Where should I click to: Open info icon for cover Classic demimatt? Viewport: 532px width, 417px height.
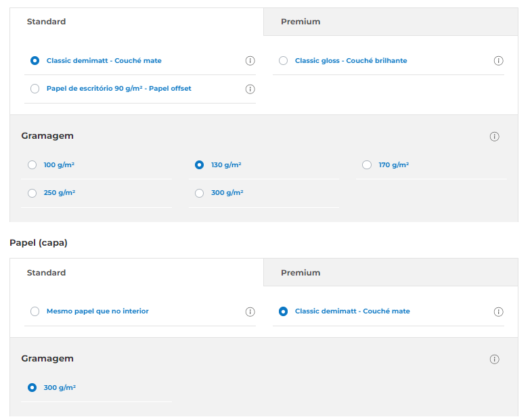click(x=498, y=311)
